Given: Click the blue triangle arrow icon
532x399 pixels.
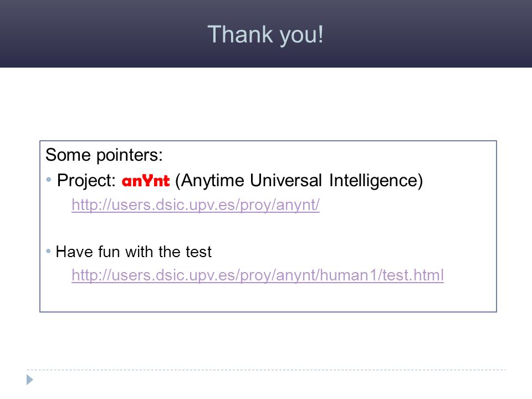Looking at the screenshot, I should 30,380.
